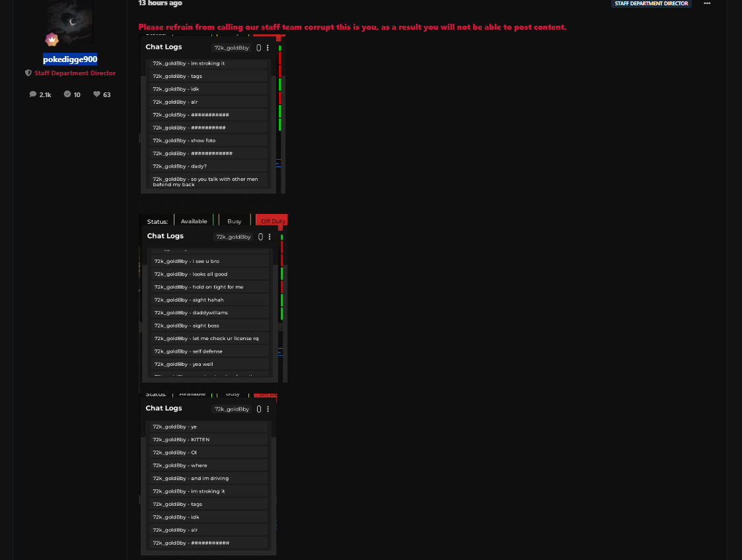The image size is (742, 560).
Task: Open three-dot menu in bottom Chat Logs panel
Action: point(268,409)
